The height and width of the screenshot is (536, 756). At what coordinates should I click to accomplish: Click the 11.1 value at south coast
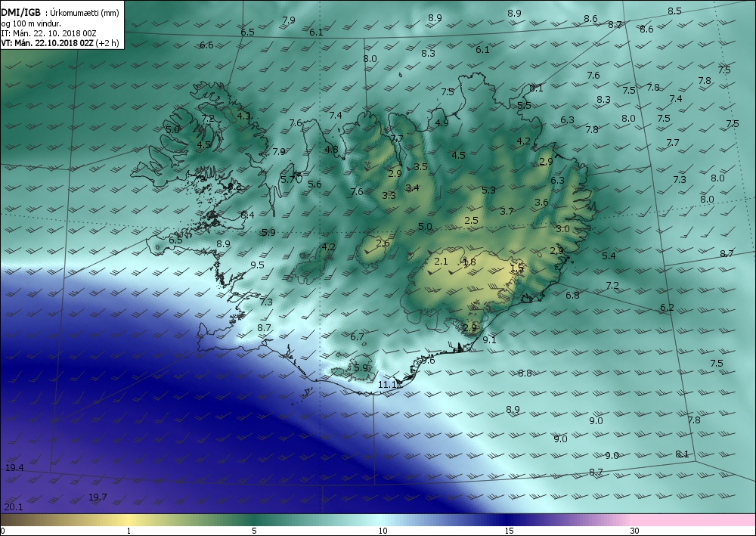click(x=388, y=385)
